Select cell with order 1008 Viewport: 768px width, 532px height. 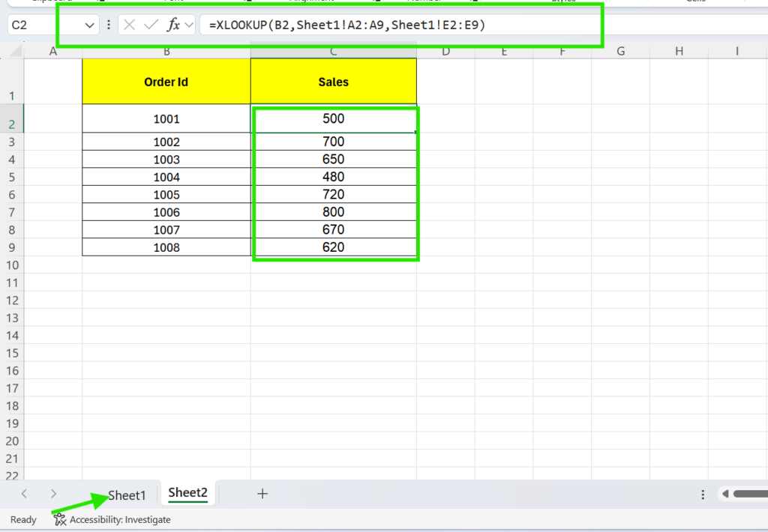point(166,247)
